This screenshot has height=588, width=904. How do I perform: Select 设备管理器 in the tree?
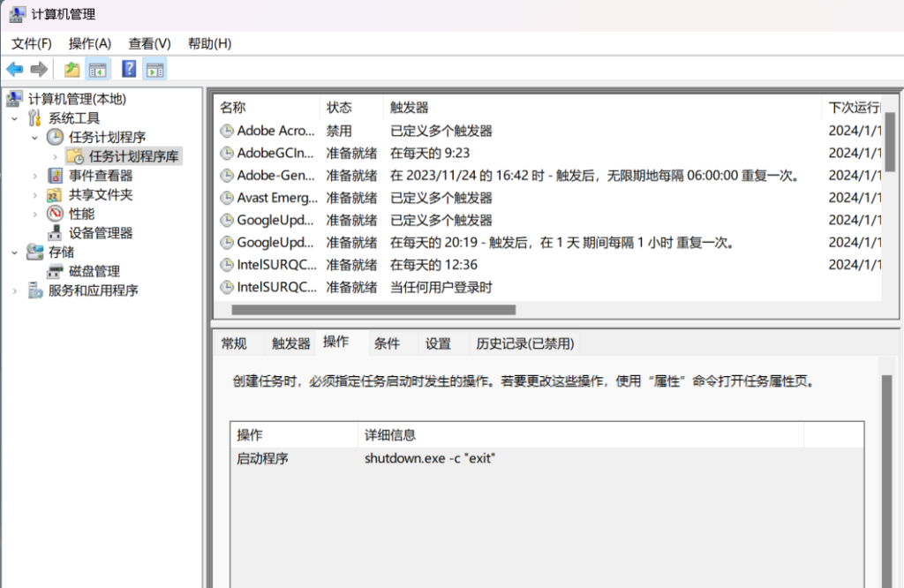click(101, 233)
